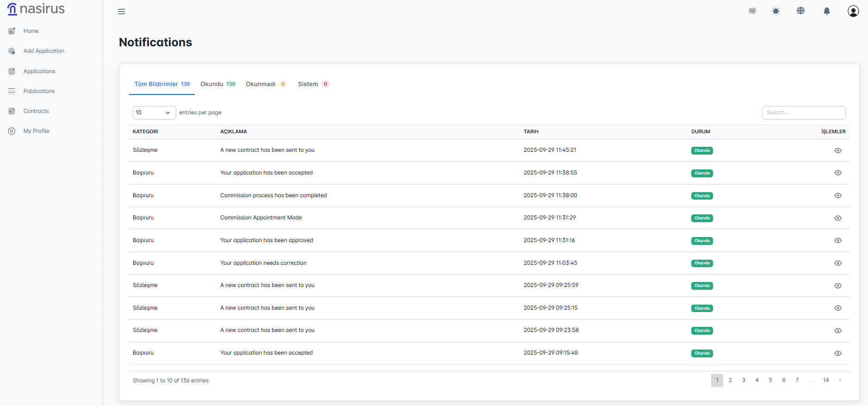Click the nasirus logo
This screenshot has width=868, height=406.
[36, 9]
